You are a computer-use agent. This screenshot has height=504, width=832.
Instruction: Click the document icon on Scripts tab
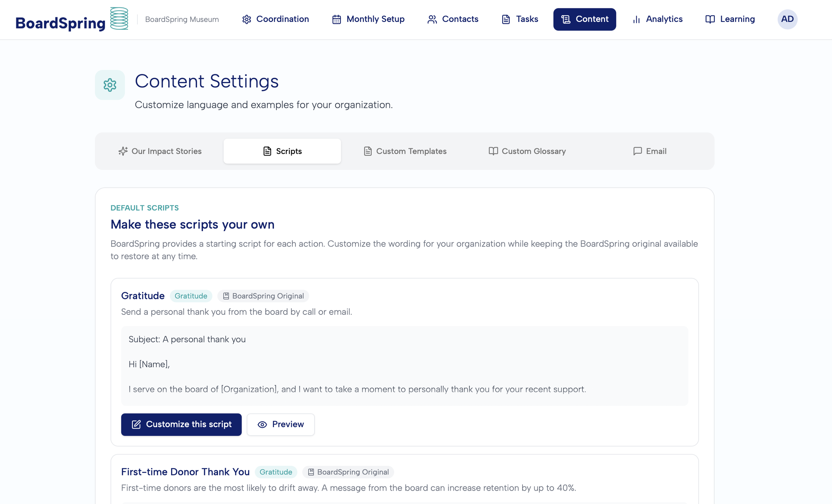click(267, 151)
